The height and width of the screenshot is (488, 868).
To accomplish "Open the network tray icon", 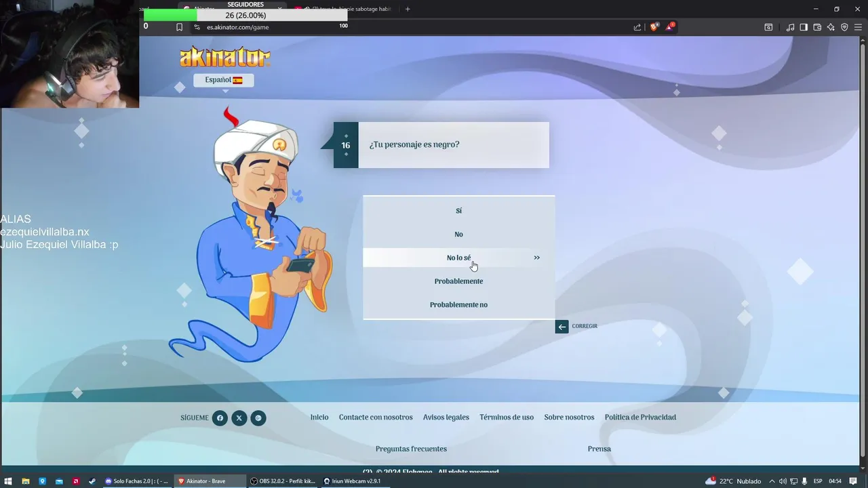I will [793, 481].
